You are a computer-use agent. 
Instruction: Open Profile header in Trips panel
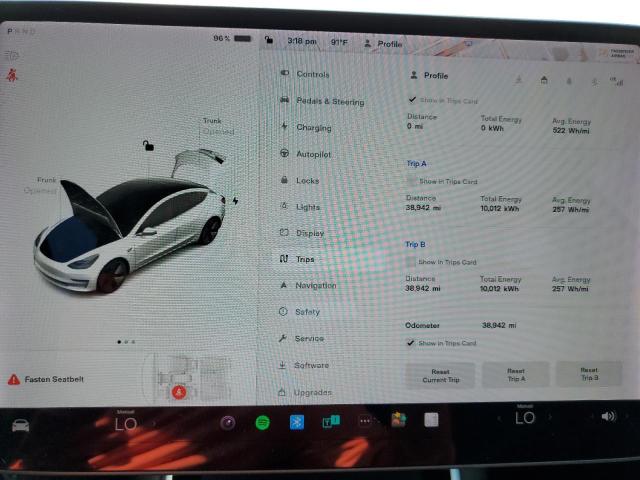pos(429,76)
